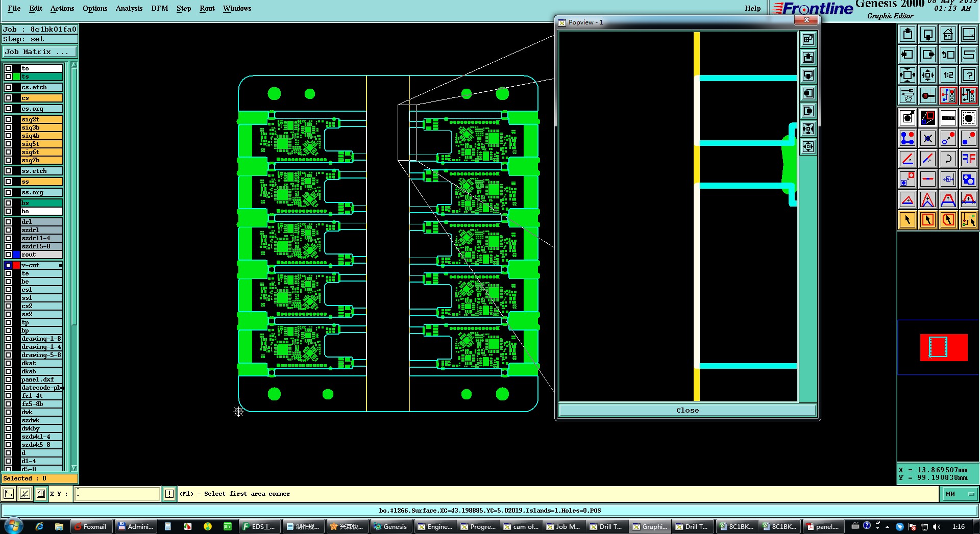The width and height of the screenshot is (980, 534).
Task: Open the Edit menu
Action: [36, 8]
